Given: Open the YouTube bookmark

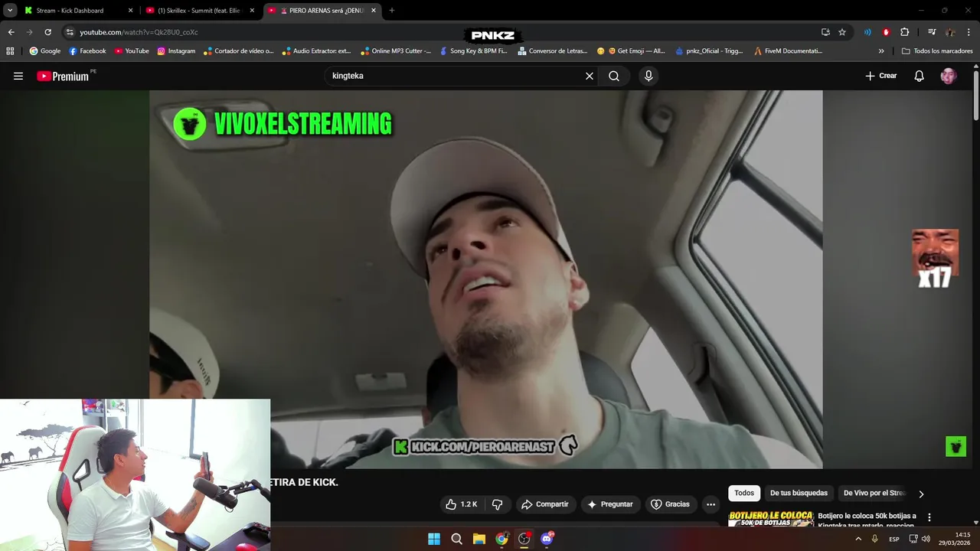Looking at the screenshot, I should tap(132, 51).
